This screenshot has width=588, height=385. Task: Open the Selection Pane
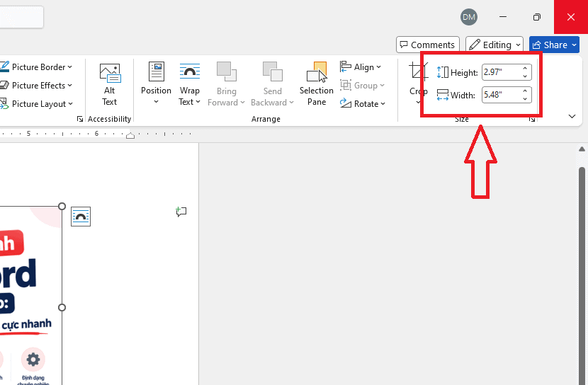click(x=317, y=83)
